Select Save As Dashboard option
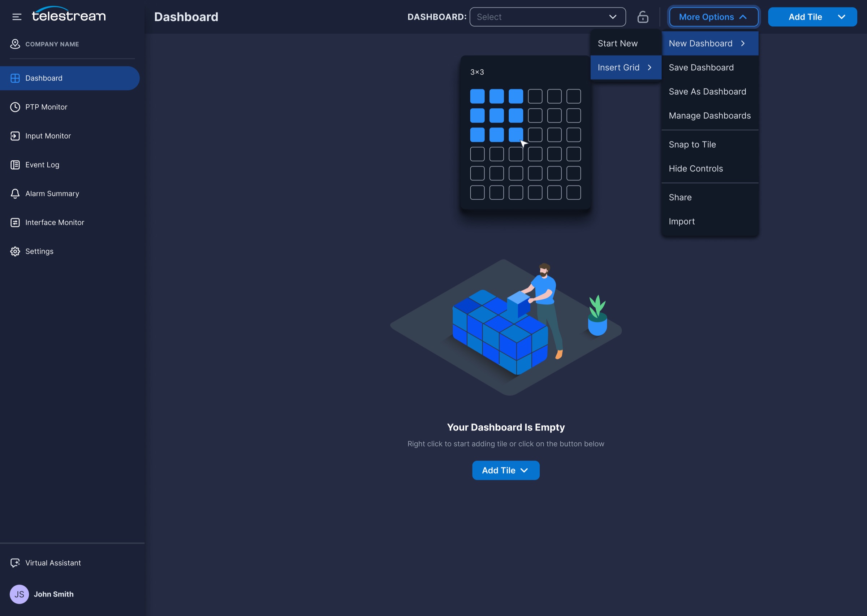The width and height of the screenshot is (867, 616). pyautogui.click(x=709, y=91)
